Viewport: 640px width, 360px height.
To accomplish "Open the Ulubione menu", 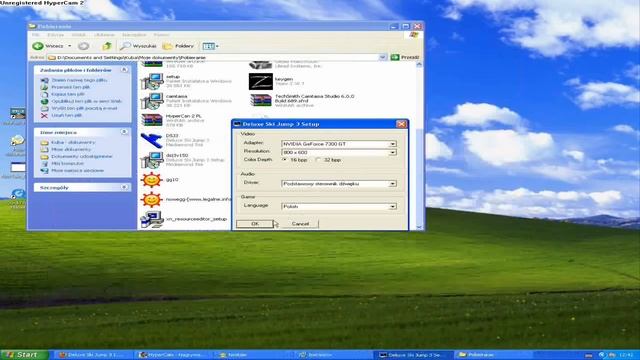I will point(104,35).
